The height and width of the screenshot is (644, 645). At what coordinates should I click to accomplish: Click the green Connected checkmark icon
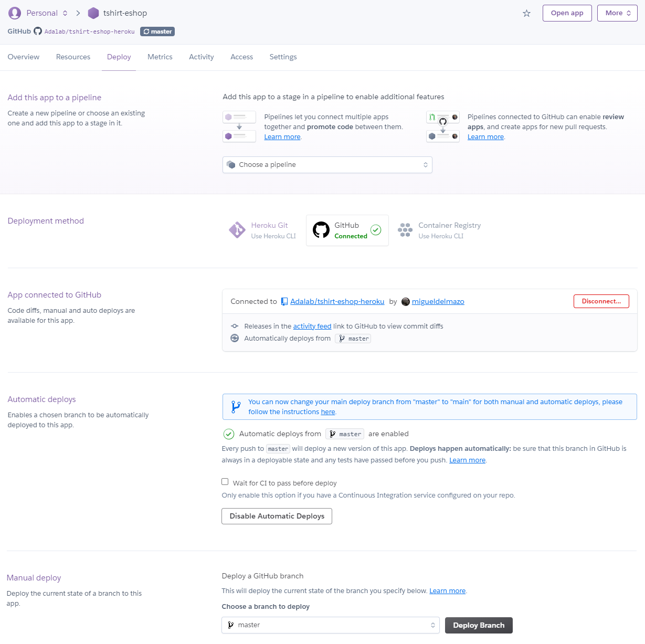click(x=376, y=230)
